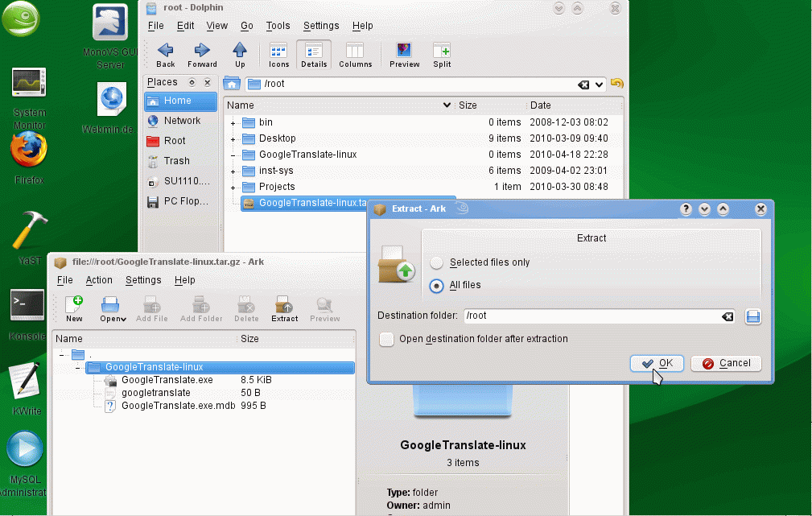Select GoogleTranslate.exe.mdb in Ark
812x516 pixels.
[178, 407]
